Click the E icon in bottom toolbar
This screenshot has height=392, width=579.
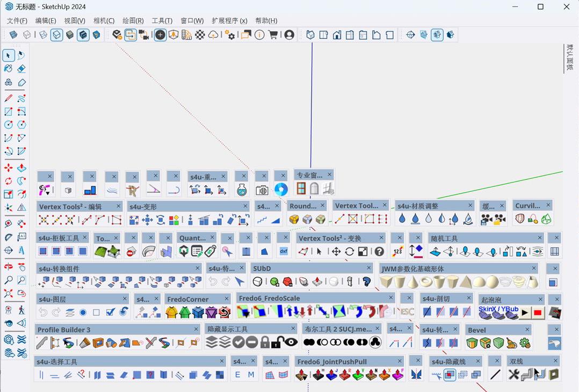pyautogui.click(x=237, y=375)
